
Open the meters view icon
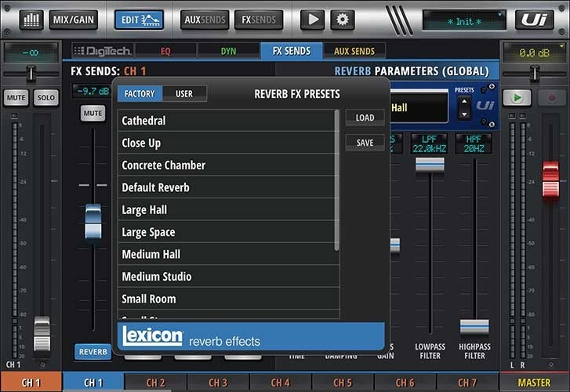pos(31,20)
